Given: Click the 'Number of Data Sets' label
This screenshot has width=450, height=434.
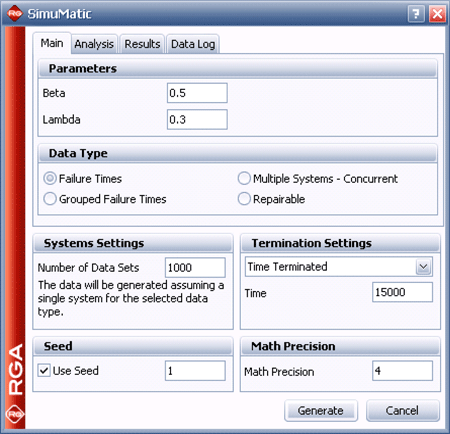Looking at the screenshot, I should [88, 268].
